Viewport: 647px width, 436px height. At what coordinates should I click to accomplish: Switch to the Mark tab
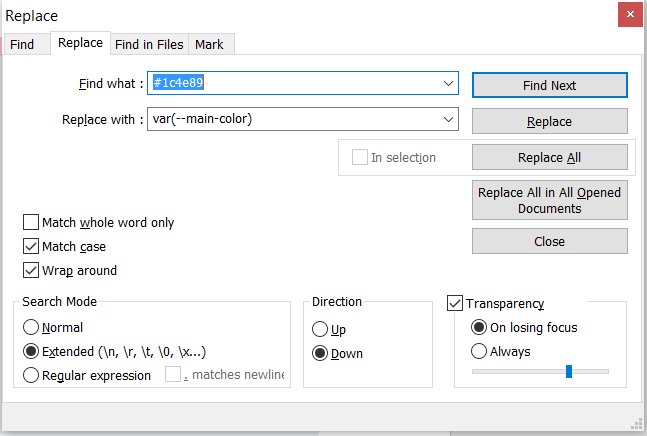[210, 44]
